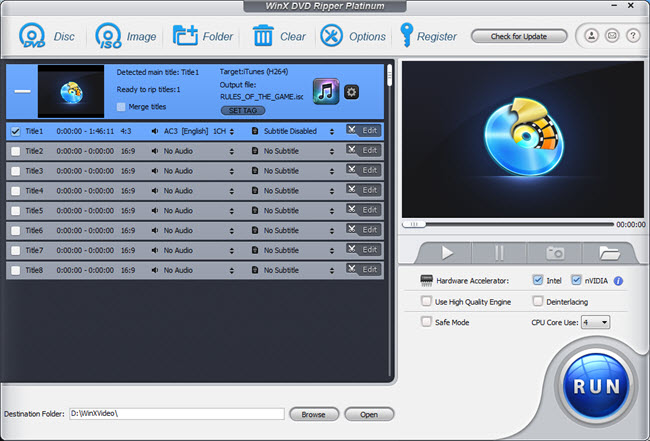Open Title6 subtitle selector

click(332, 231)
